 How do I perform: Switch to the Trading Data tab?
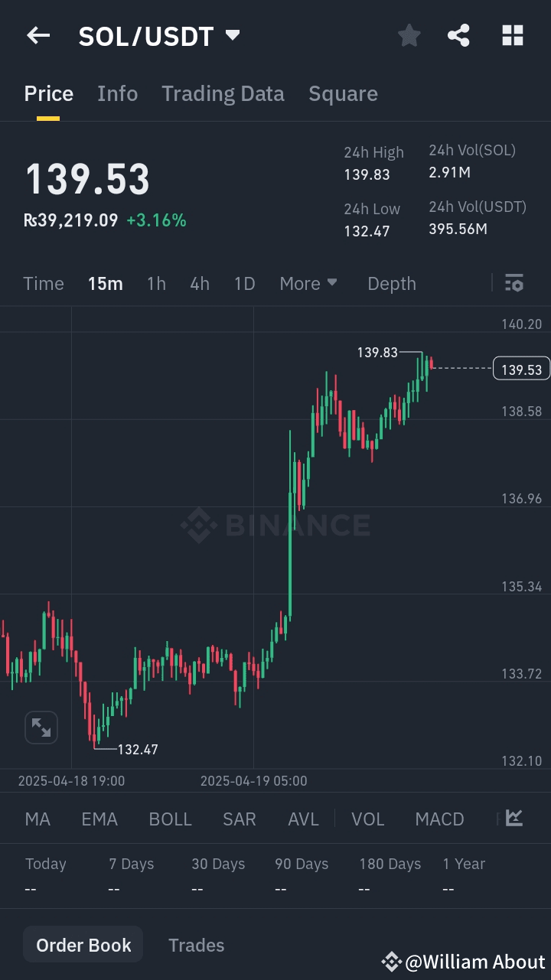[223, 93]
